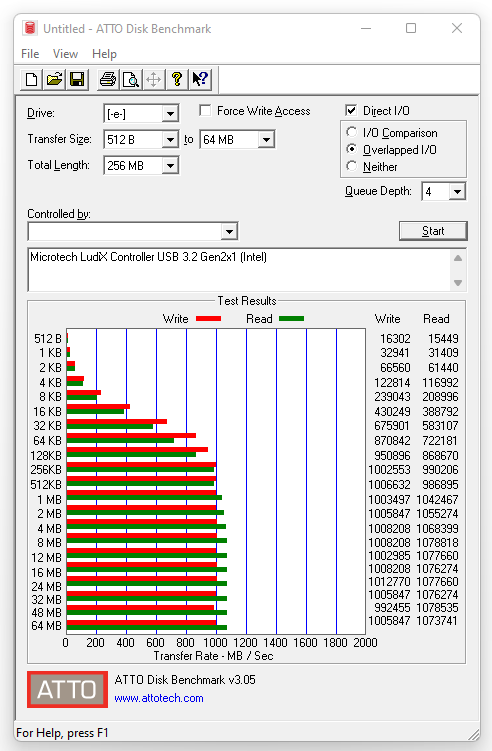This screenshot has height=751, width=492.
Task: Select the Overlapped I/O radio button
Action: [x=352, y=149]
